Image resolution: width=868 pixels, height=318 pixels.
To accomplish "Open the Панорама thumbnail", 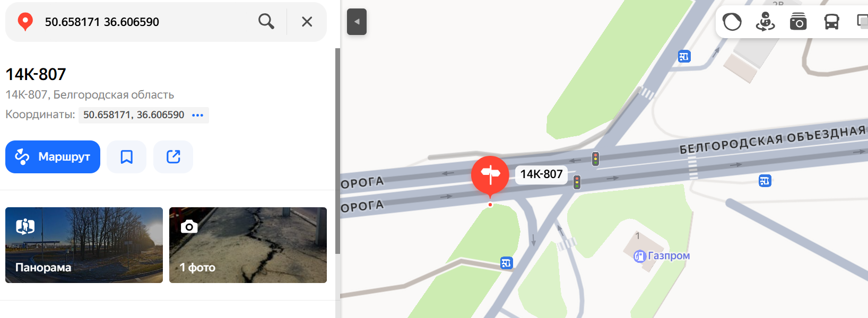I will [84, 245].
